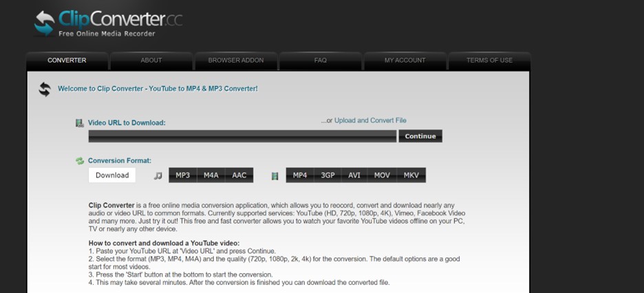Click the Welcome to Clip Converter heading
This screenshot has height=293, width=644.
coord(158,89)
